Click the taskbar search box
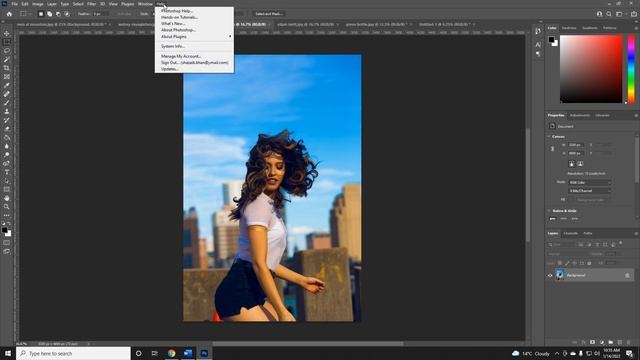 (x=73, y=353)
